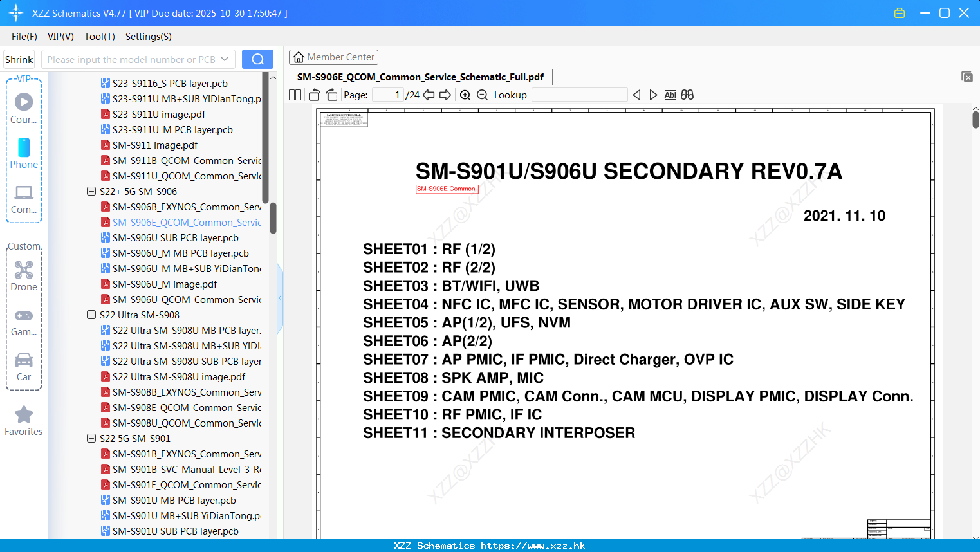Select the highlighted SM-S906E_QCOM_Common_Service file
980x552 pixels.
[x=181, y=222]
